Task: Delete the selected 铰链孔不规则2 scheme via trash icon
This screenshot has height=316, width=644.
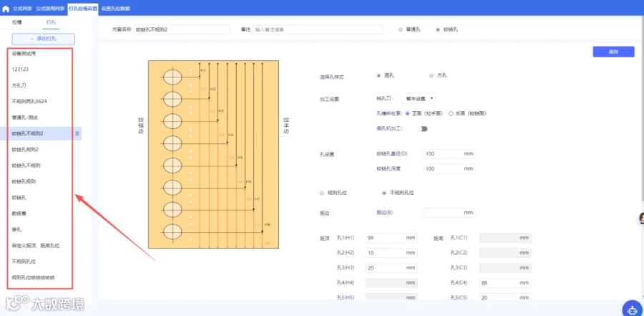Action: coord(77,133)
